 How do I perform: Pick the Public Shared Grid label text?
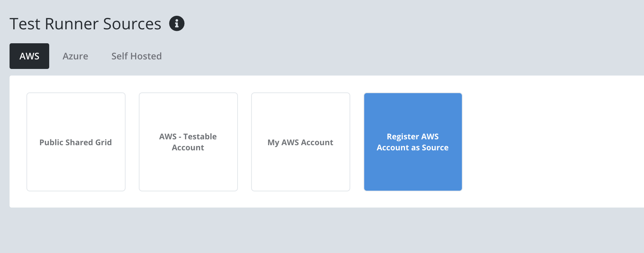[76, 142]
